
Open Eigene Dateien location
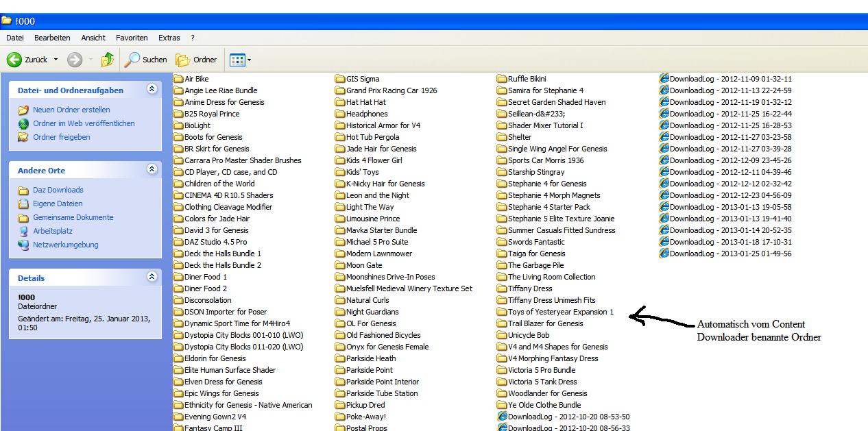[x=58, y=204]
